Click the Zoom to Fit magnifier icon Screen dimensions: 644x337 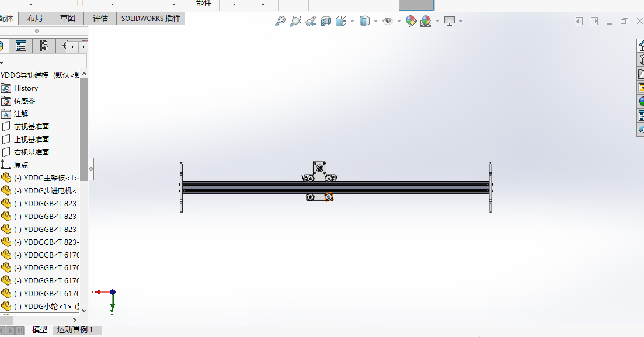[x=280, y=21]
